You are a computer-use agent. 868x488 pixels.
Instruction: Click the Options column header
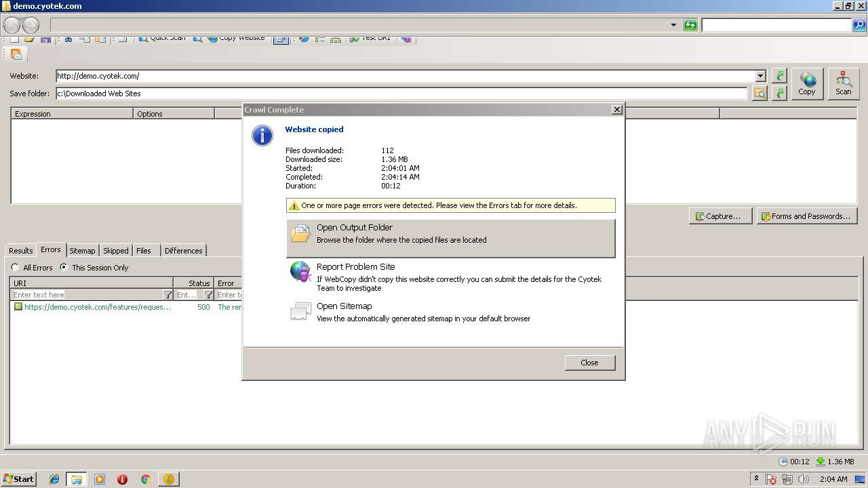[x=174, y=113]
